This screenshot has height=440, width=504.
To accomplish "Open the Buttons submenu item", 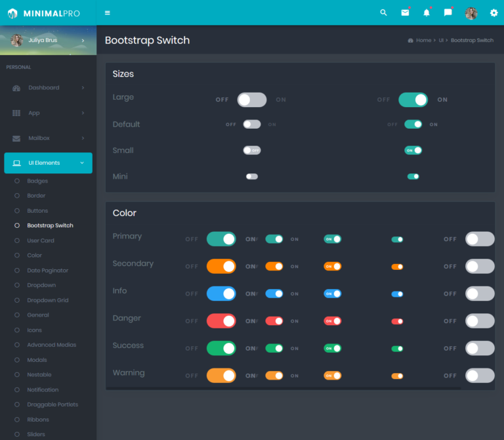I will tap(37, 211).
